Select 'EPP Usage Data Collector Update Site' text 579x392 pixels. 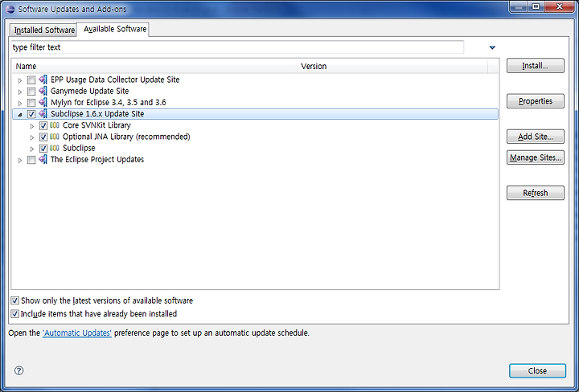115,80
